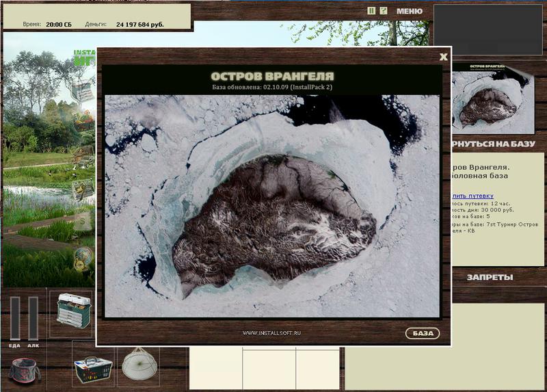The height and width of the screenshot is (392, 547).
Task: Click the large Wrangel Island satellite image
Action: (x=272, y=206)
